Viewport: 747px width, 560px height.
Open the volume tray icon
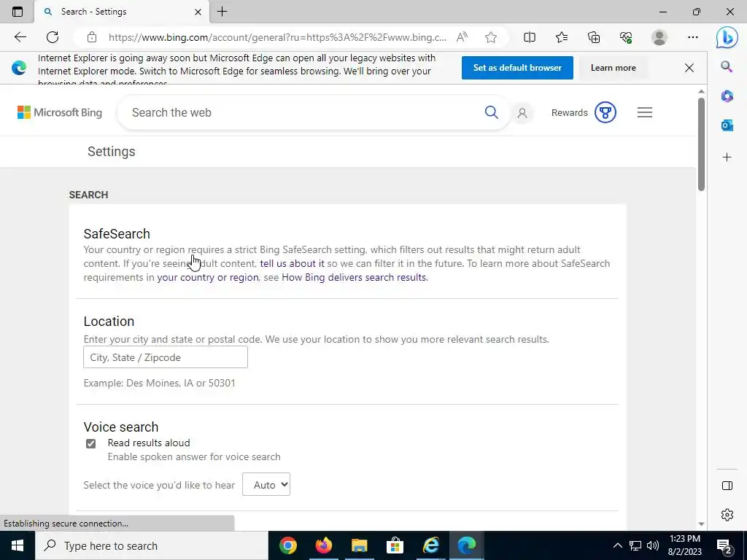coord(653,545)
